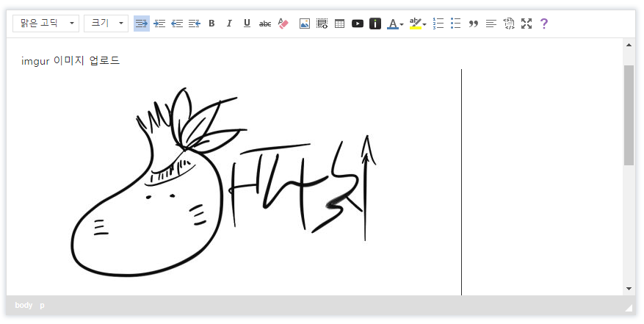This screenshot has height=324, width=644.
Task: Select the body element in the path bar
Action: tap(23, 305)
